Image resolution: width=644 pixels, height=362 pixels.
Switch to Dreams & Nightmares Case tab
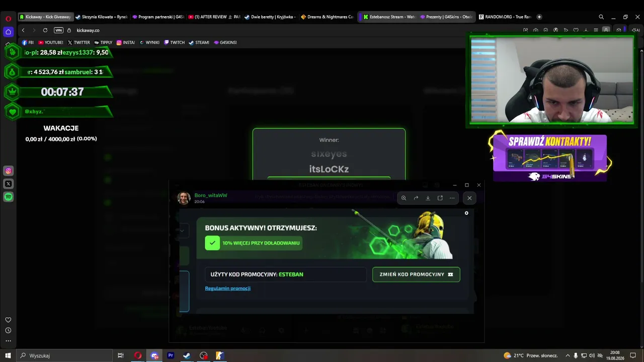click(328, 17)
